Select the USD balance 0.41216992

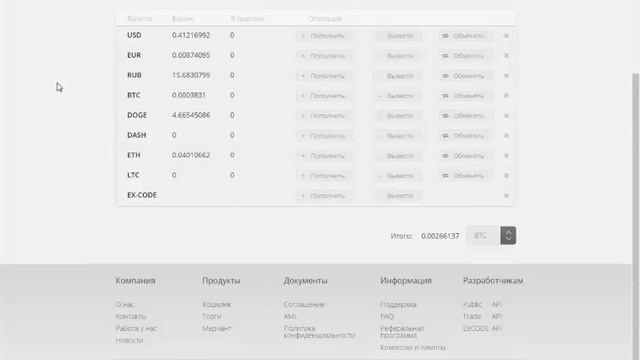[191, 36]
